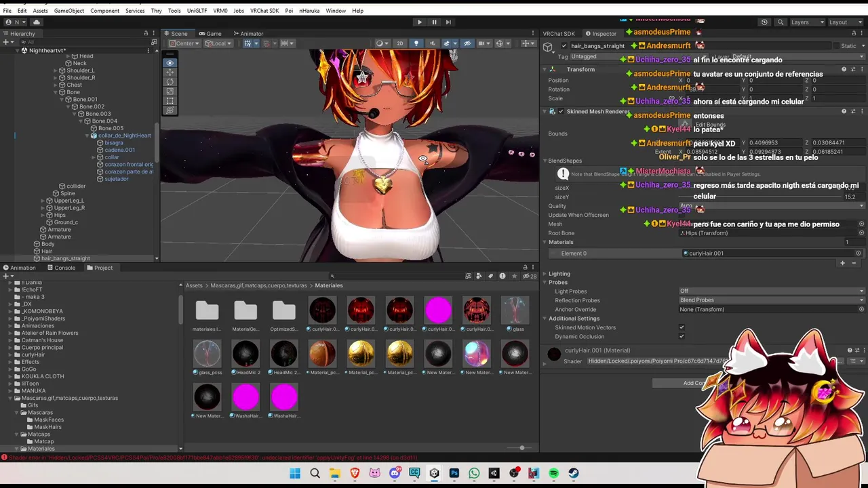Select hair_bangs_straight in Hierarchy

coord(65,258)
